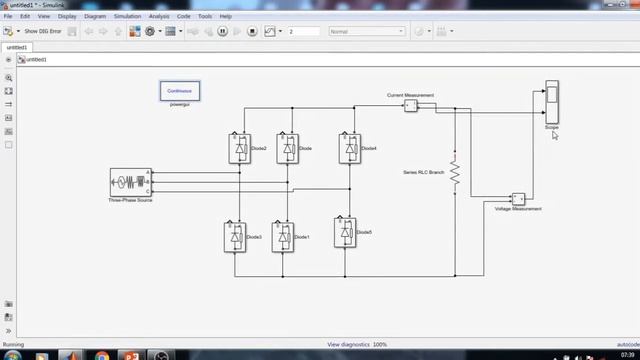Screen dimensions: 640x360
Task: Open the Help menu
Action: coord(226,16)
